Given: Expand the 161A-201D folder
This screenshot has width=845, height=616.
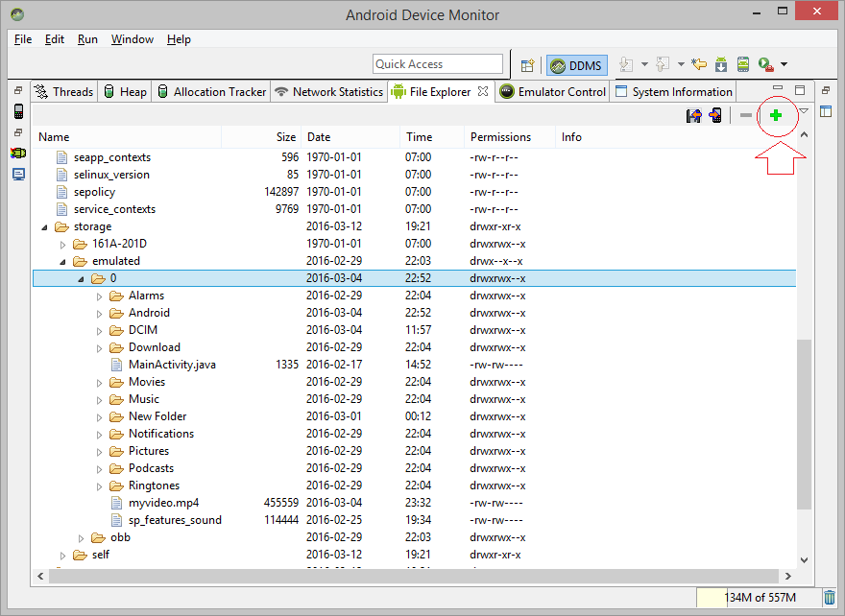Looking at the screenshot, I should (63, 245).
